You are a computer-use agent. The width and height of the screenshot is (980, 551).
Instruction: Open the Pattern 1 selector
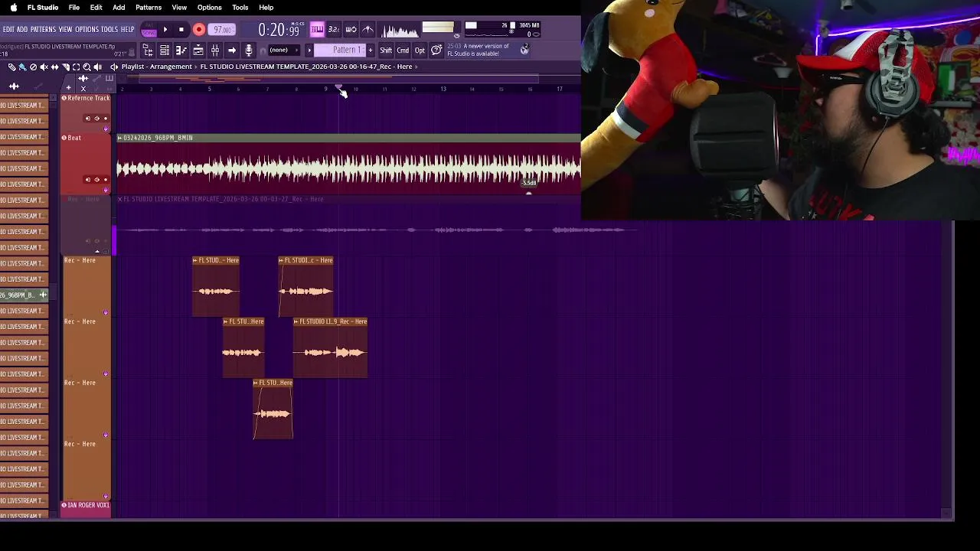pyautogui.click(x=340, y=51)
